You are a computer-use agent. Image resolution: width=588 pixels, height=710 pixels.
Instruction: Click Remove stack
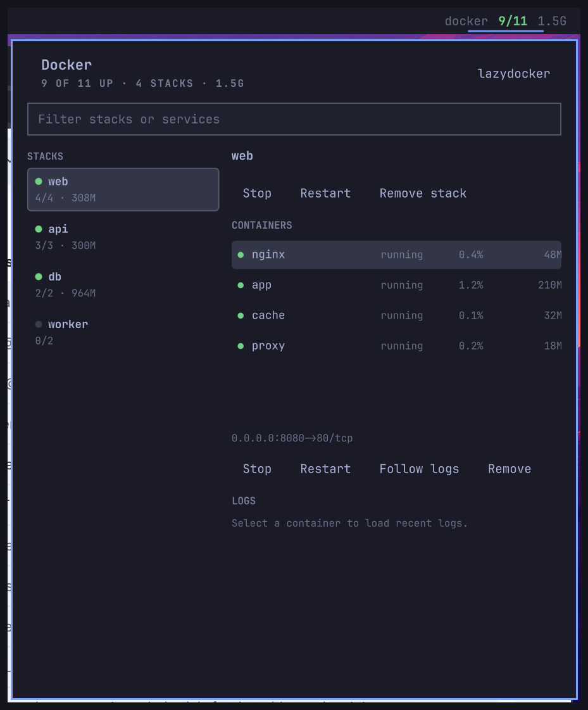(423, 193)
